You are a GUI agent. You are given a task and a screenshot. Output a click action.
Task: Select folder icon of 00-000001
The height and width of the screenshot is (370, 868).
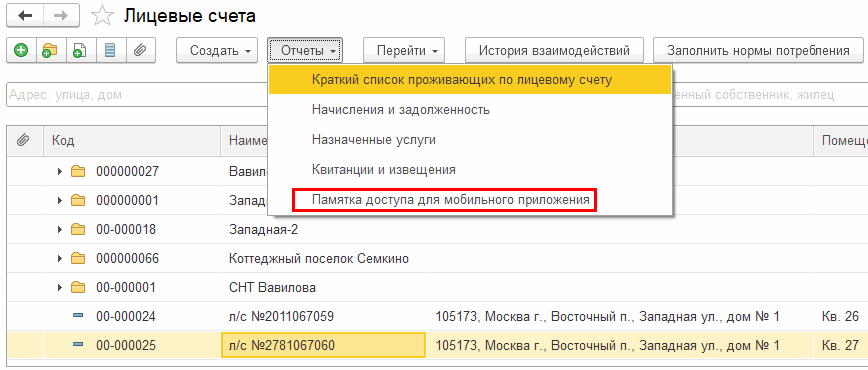79,287
